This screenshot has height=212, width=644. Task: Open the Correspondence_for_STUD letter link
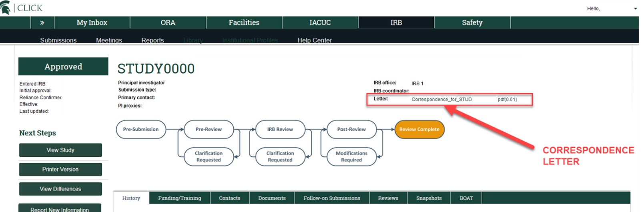coord(441,100)
